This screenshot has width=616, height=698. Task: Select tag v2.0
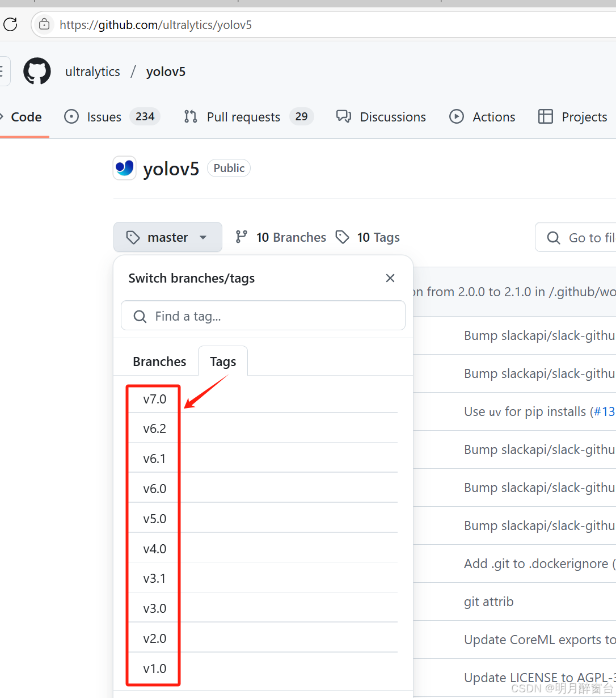263,638
